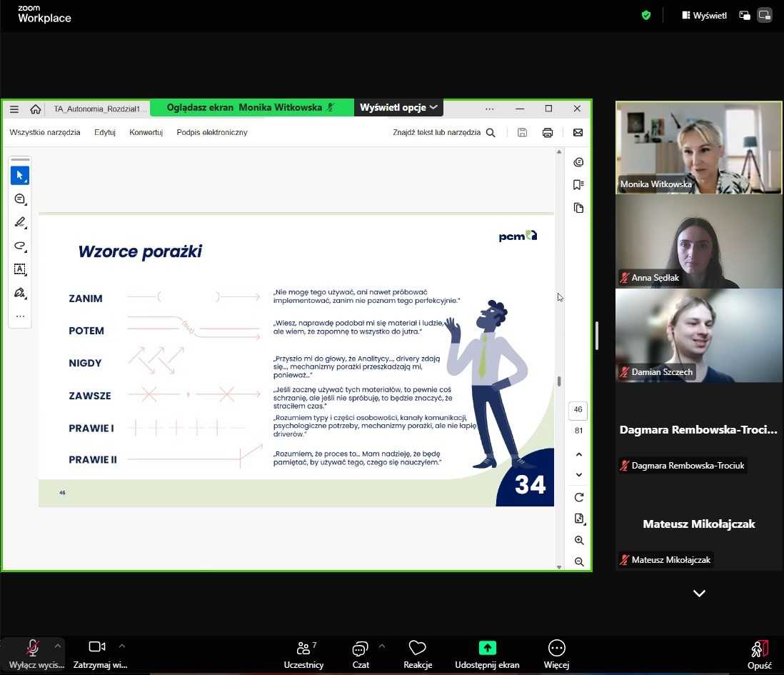Viewport: 784px width, 675px height.
Task: Expand more participant videos with down chevron
Action: coord(699,594)
